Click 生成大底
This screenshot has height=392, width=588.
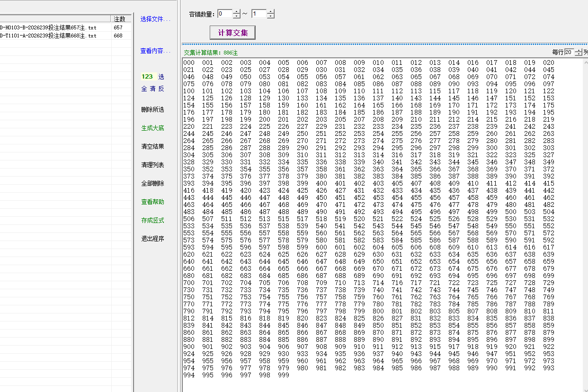click(x=152, y=128)
